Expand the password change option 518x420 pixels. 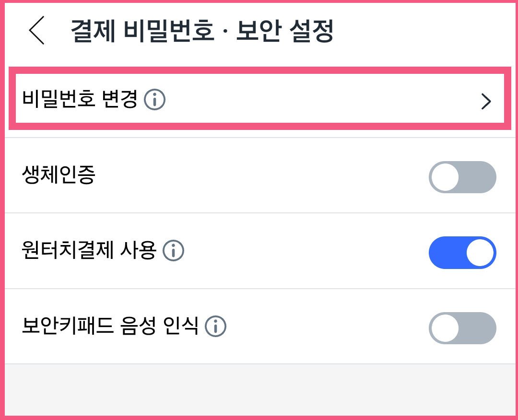pyautogui.click(x=259, y=100)
